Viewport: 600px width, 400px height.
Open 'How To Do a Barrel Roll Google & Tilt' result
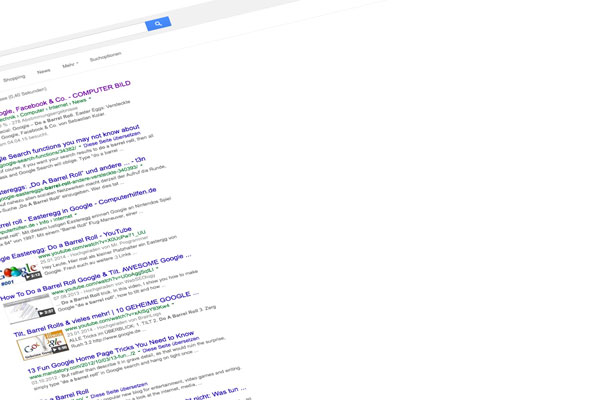96,277
